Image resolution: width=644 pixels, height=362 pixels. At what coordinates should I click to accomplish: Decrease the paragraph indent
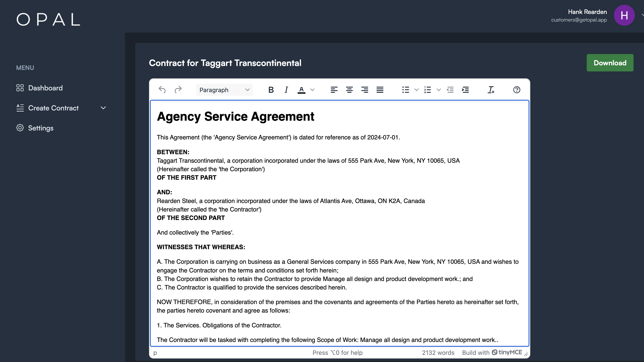[450, 90]
